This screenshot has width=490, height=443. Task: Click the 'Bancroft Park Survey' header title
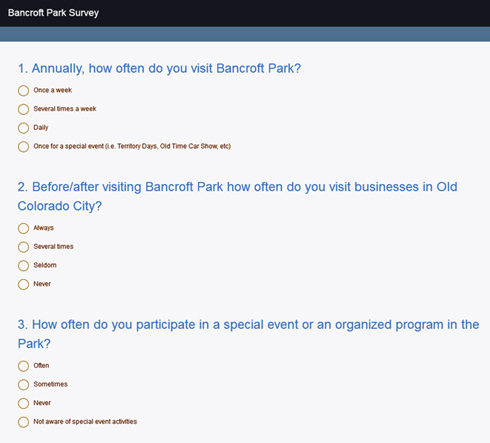click(53, 13)
